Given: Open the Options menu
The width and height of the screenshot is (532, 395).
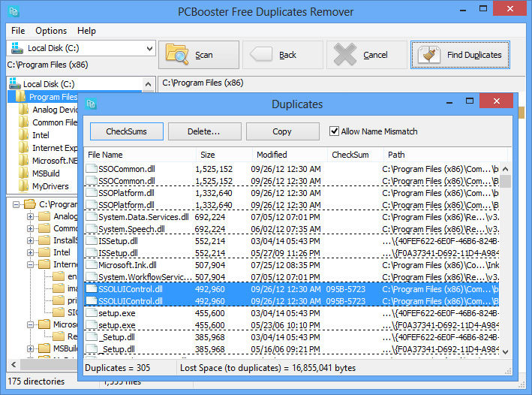Looking at the screenshot, I should pos(51,31).
